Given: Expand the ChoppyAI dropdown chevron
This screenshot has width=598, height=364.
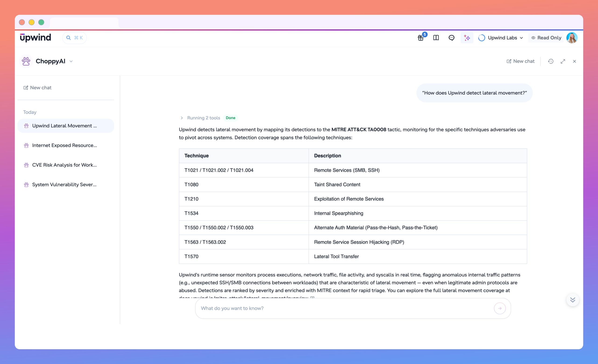Looking at the screenshot, I should 71,61.
